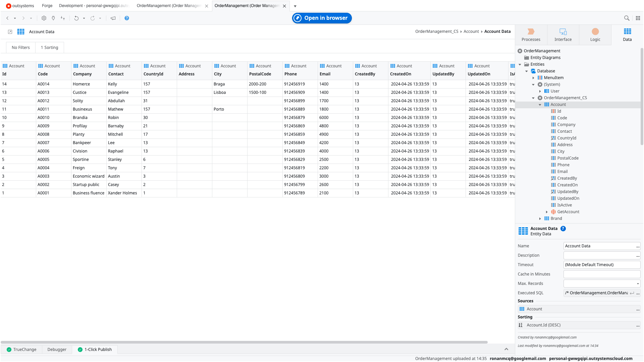This screenshot has width=644, height=362.
Task: Click the 1 Sorting button
Action: [x=49, y=48]
